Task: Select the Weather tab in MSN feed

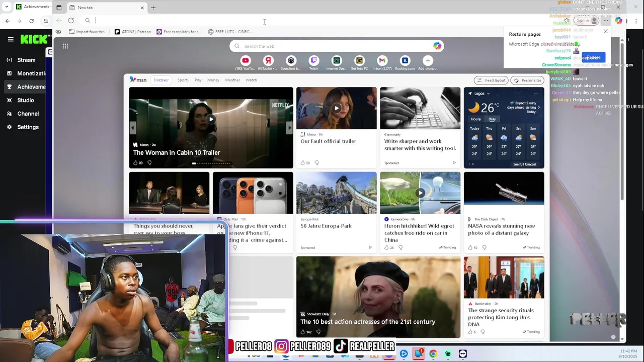Action: [232, 80]
